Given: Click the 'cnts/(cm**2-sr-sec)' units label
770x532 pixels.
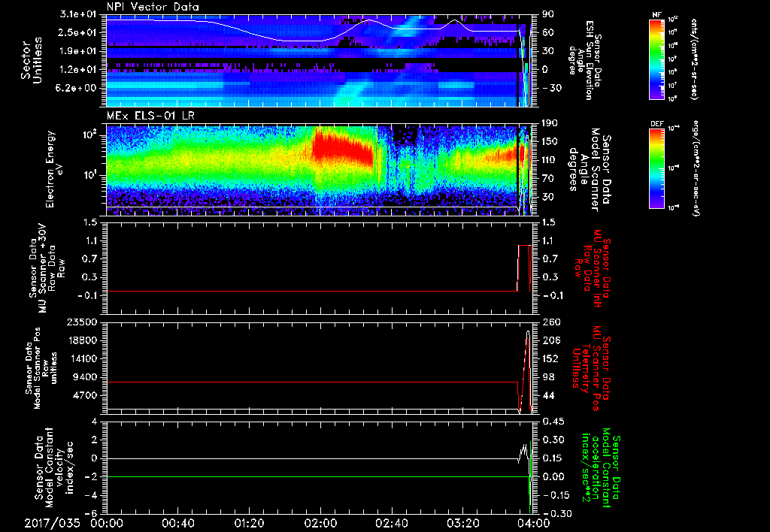Looking at the screenshot, I should pos(694,59).
